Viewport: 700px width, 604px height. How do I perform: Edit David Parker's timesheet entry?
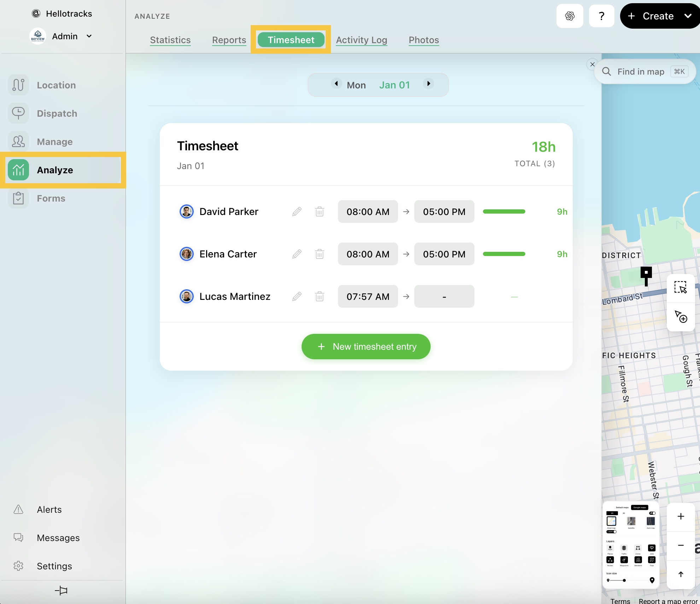pyautogui.click(x=297, y=211)
